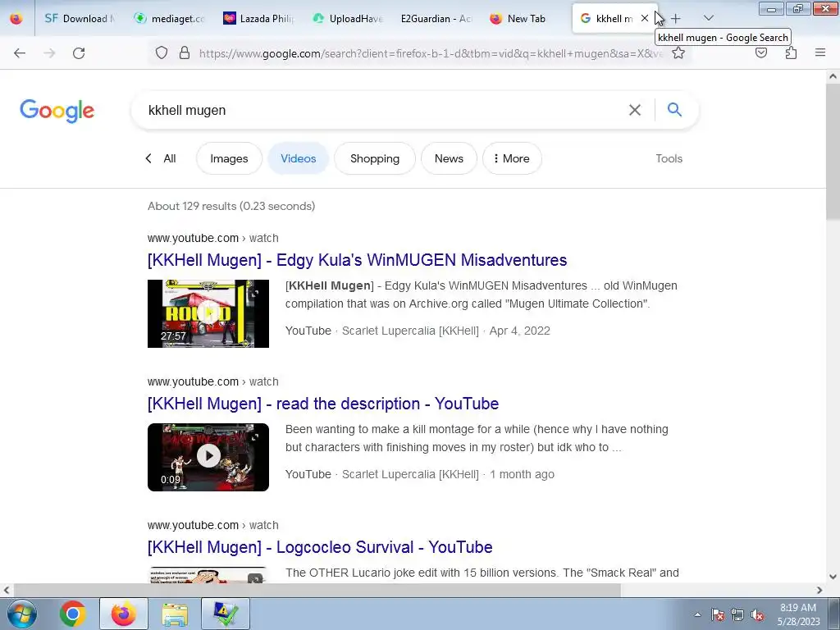The width and height of the screenshot is (840, 630).
Task: Switch to the E2Guardian tab
Action: tap(436, 19)
